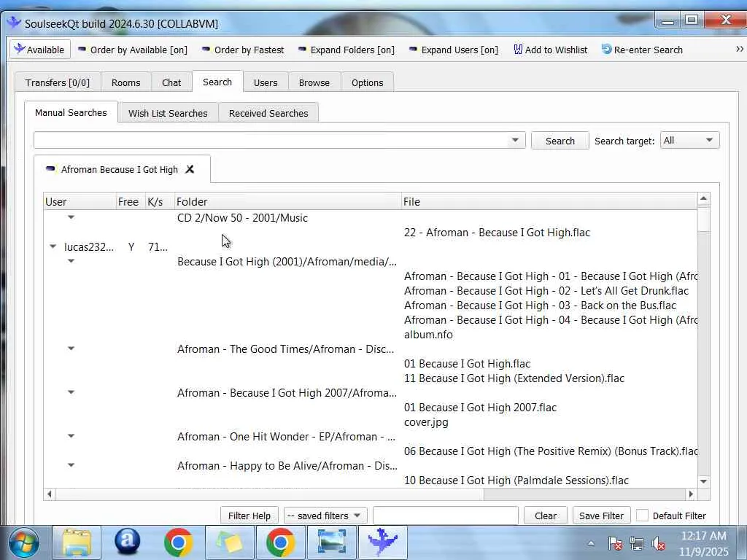
Task: Open the Search target dropdown
Action: click(689, 141)
